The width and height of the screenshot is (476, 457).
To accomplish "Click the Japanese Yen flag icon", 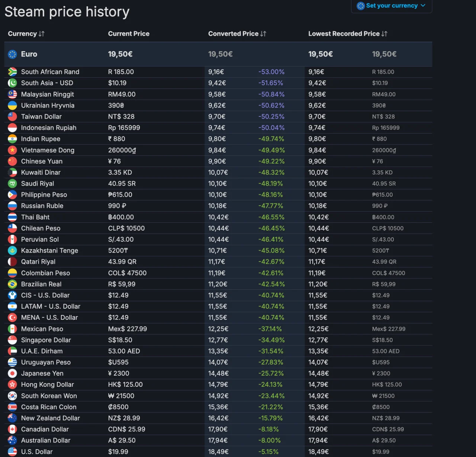I will [x=13, y=373].
